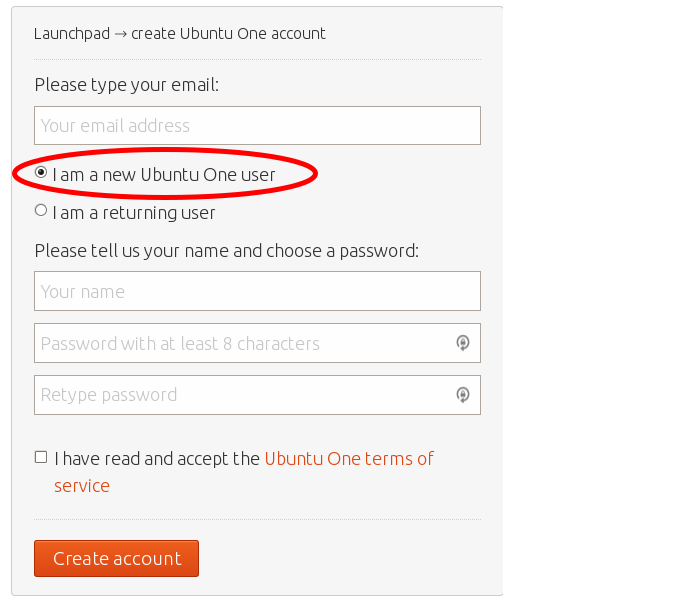Screen dimensions: 674x613
Task: Click the "I have read and accept the" label text
Action: click(x=157, y=459)
